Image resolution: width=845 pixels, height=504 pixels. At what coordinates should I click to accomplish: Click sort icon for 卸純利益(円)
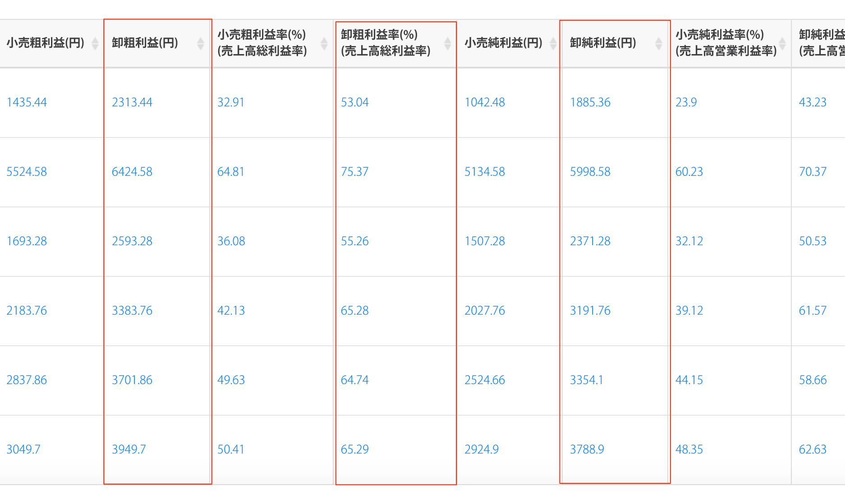[x=658, y=43]
